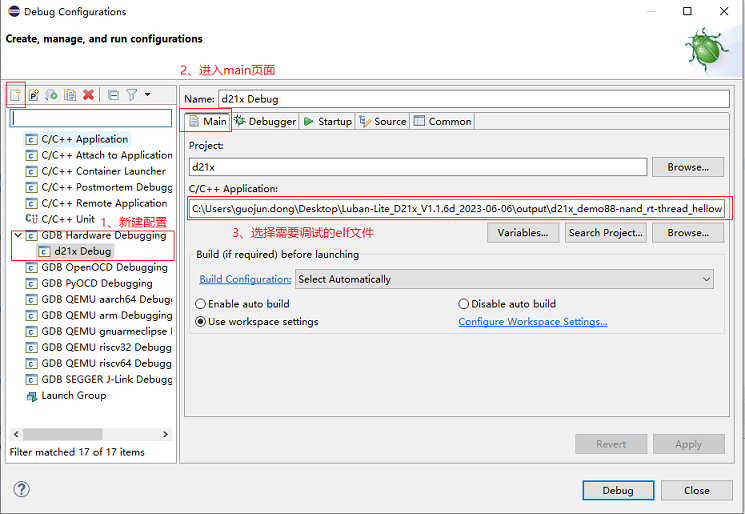The height and width of the screenshot is (514, 745).
Task: Open the help question mark icon
Action: click(x=22, y=490)
